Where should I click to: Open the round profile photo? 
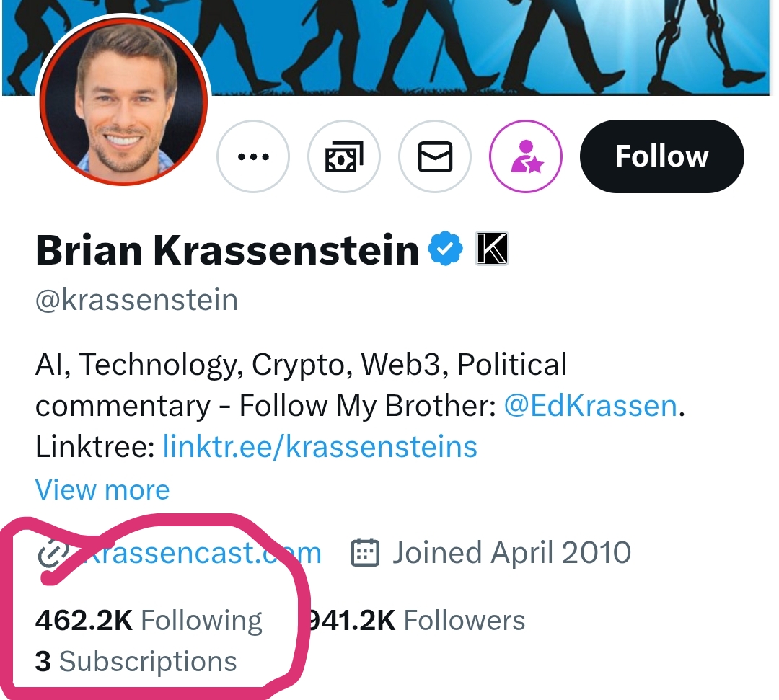point(123,100)
